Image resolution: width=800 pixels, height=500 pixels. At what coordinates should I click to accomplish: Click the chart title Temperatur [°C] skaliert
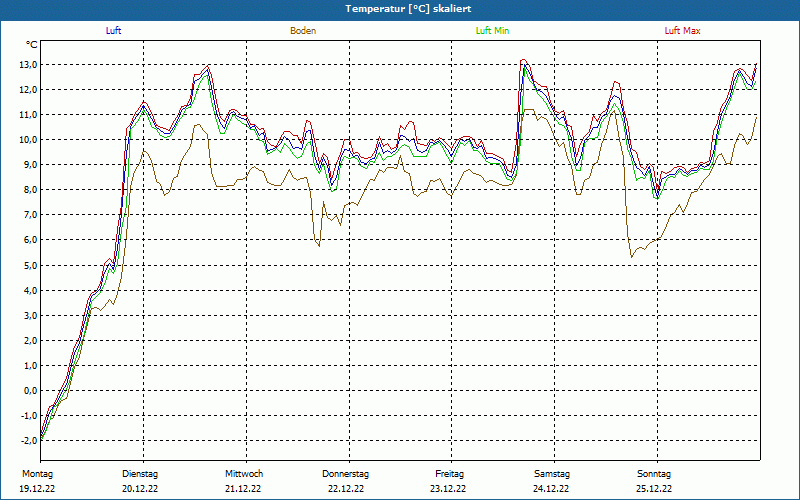click(x=408, y=9)
